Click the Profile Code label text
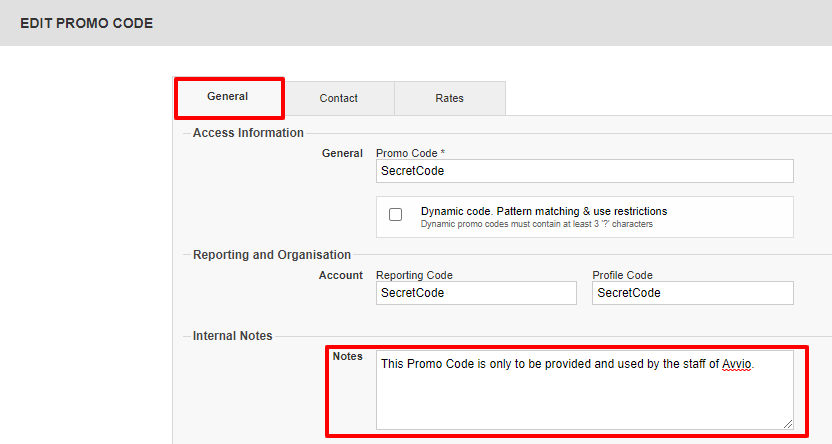Screen dimensions: 832x444 [622, 275]
